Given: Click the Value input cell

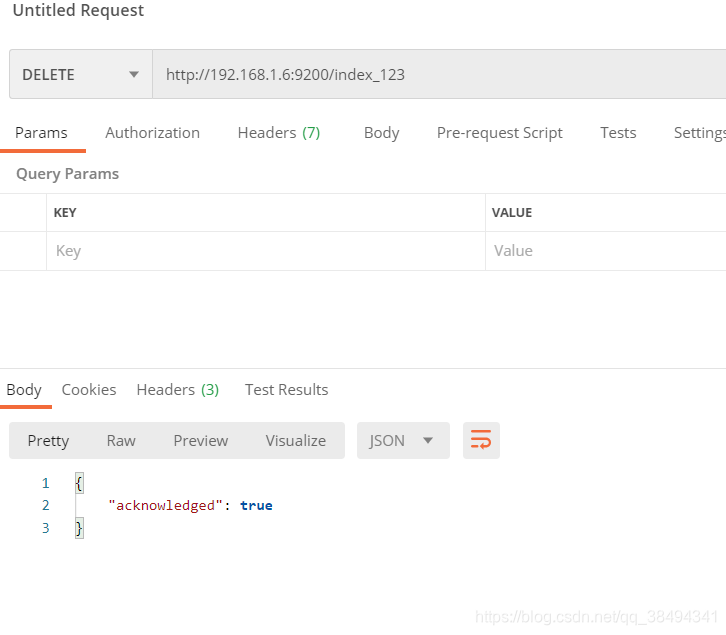Looking at the screenshot, I should [x=604, y=251].
